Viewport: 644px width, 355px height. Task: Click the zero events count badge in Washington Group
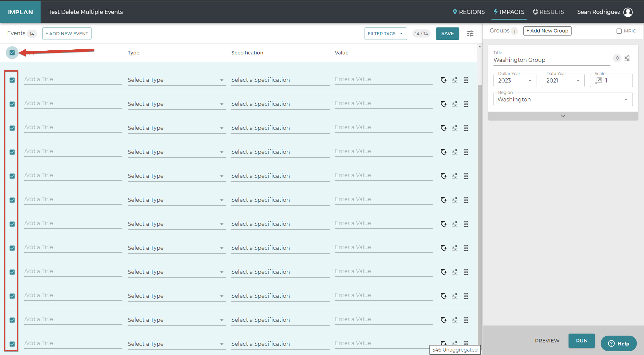(617, 58)
